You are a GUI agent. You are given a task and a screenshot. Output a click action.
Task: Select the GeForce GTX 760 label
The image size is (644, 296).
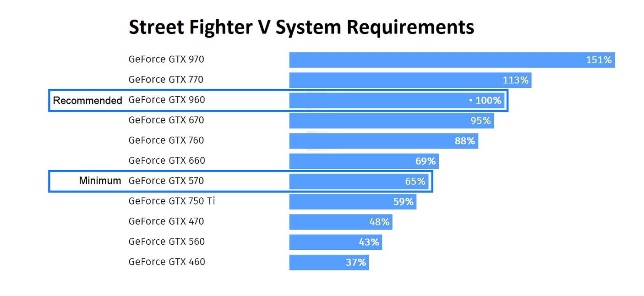coord(166,140)
